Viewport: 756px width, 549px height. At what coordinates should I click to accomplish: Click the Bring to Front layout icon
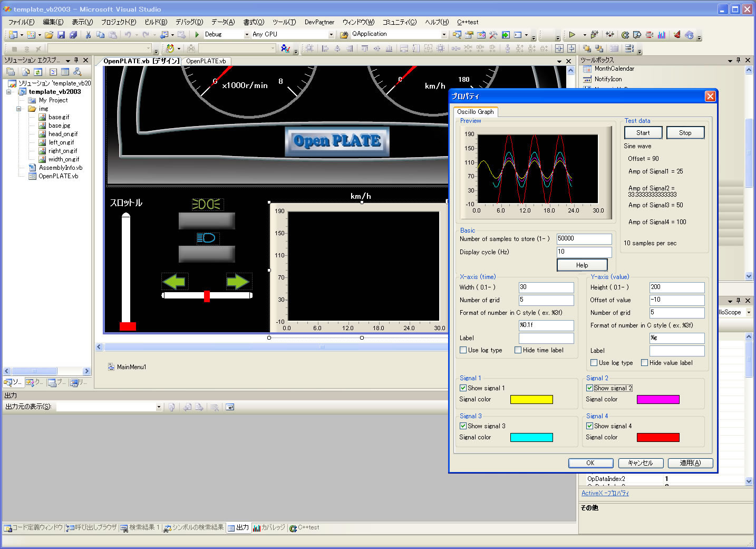(x=587, y=49)
